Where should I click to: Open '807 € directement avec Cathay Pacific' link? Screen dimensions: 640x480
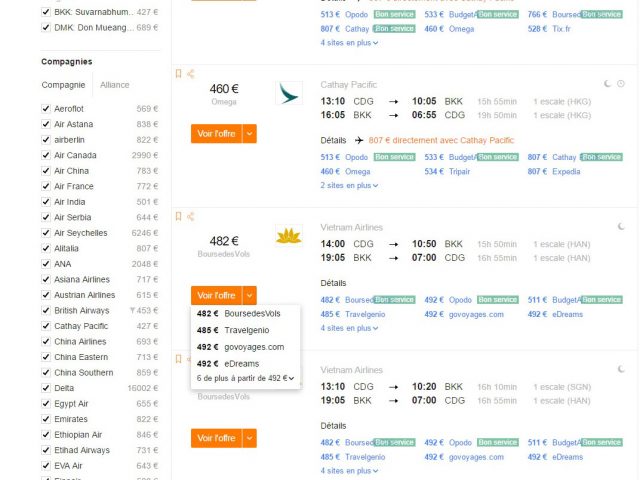click(x=441, y=141)
